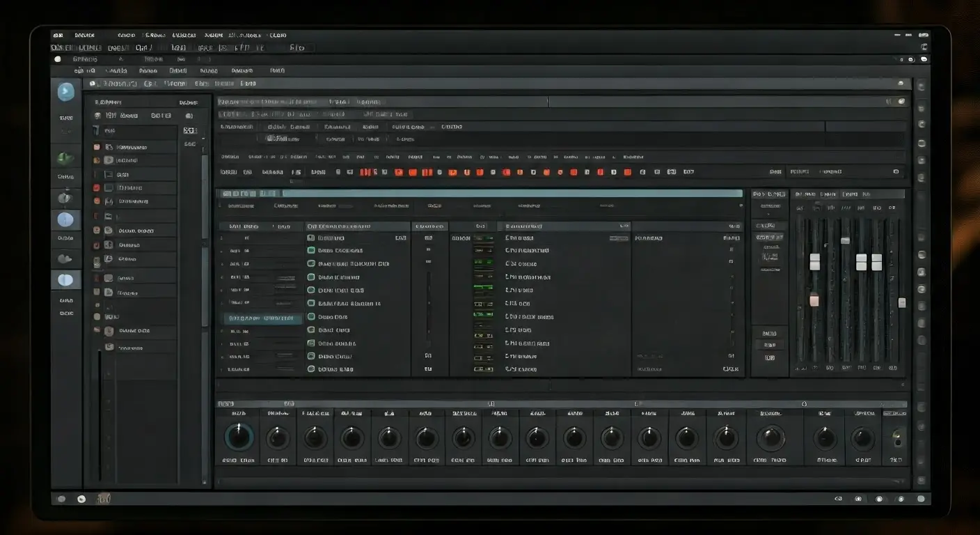The width and height of the screenshot is (980, 535).
Task: Click the bottom-most light blue oval sidebar icon
Action: pyautogui.click(x=65, y=280)
